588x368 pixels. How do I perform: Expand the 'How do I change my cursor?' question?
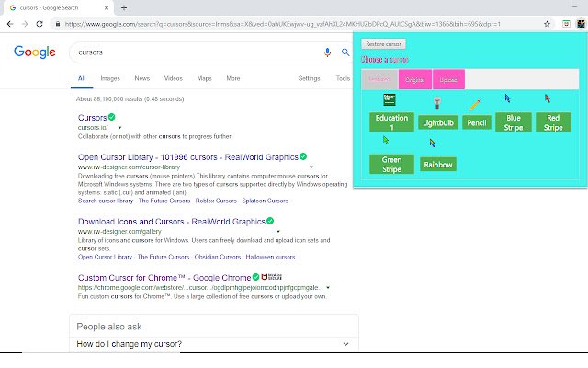pos(345,344)
